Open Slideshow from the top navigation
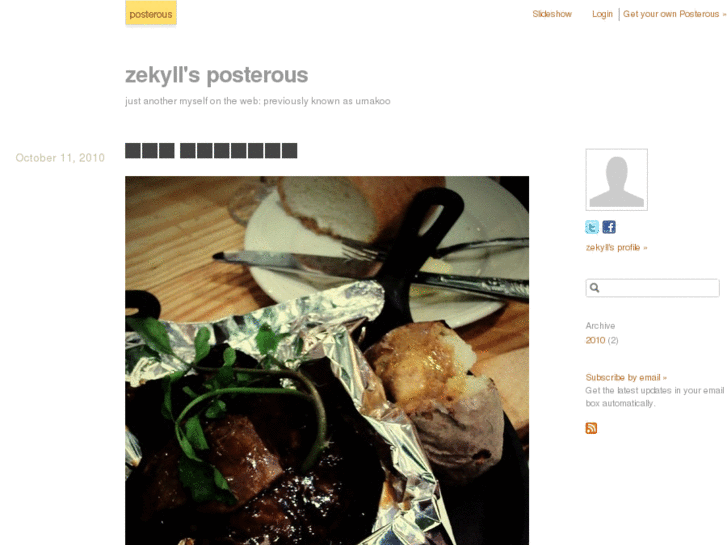 coord(552,14)
